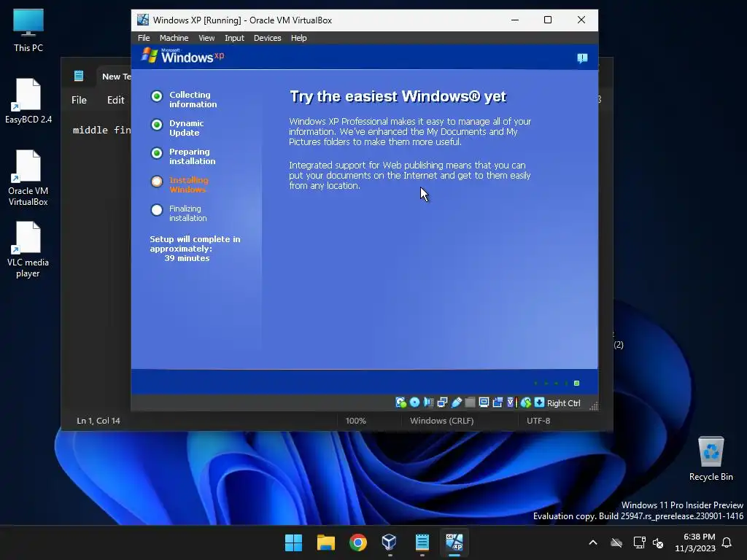Screen dimensions: 747x560
Task: Open the Notepad Edit menu
Action: [x=116, y=100]
